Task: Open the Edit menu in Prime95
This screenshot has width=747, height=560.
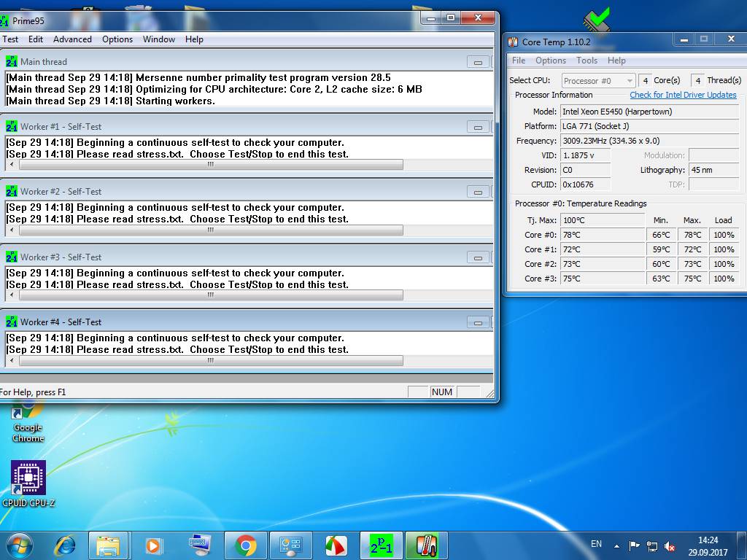Action: pyautogui.click(x=36, y=39)
